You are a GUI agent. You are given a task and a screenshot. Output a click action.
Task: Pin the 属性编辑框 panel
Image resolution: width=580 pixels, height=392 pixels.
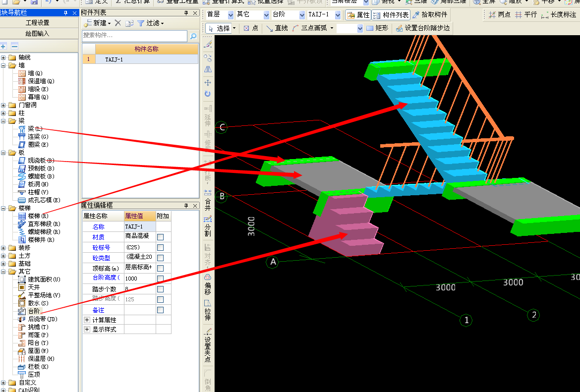click(x=186, y=206)
